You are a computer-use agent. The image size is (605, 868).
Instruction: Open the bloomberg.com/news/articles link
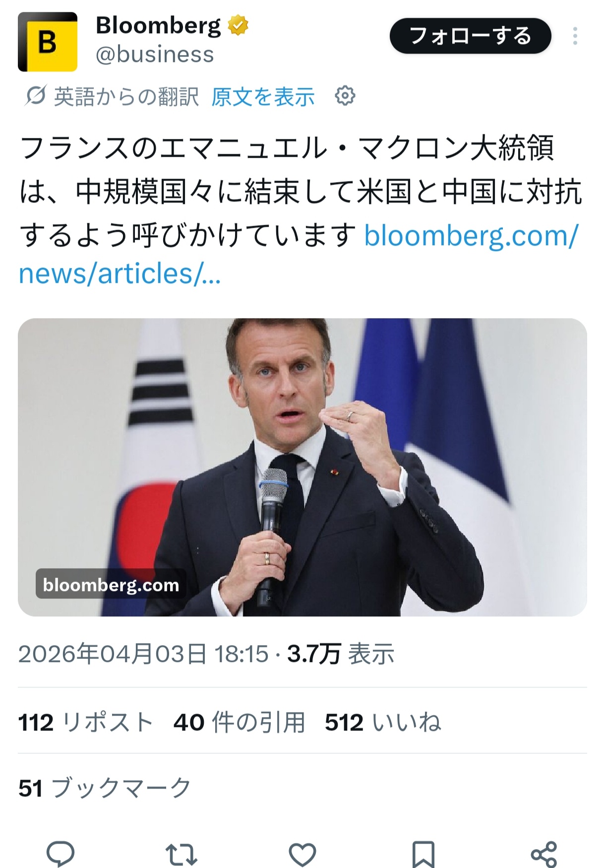(298, 254)
